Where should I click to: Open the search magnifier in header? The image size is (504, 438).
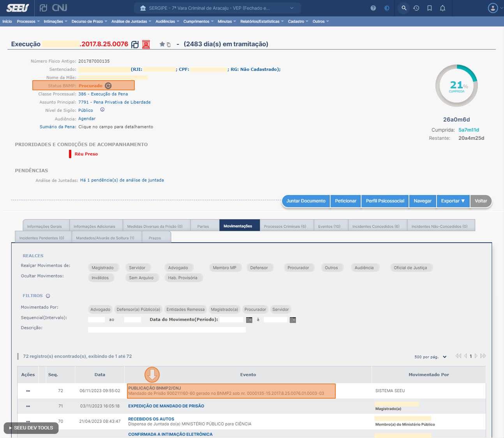[404, 8]
